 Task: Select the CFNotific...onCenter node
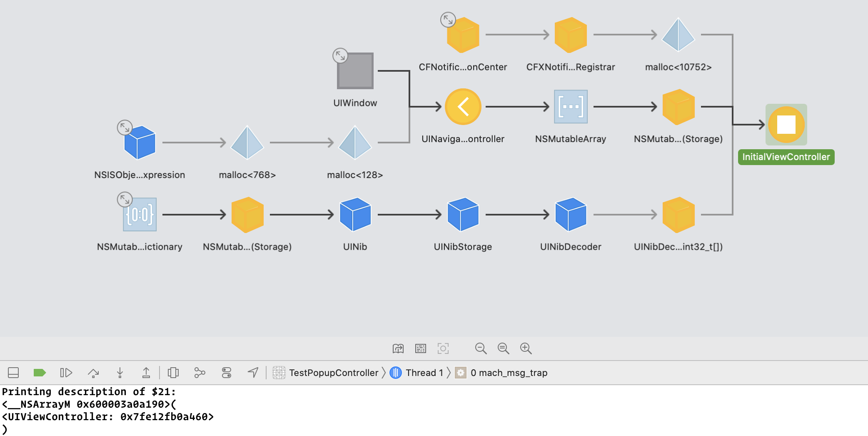click(x=463, y=35)
